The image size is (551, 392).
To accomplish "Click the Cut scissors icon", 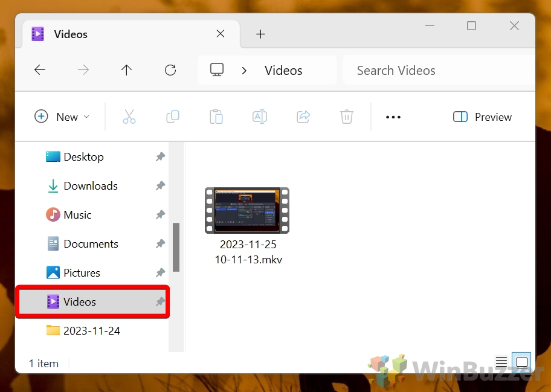I will (x=129, y=117).
